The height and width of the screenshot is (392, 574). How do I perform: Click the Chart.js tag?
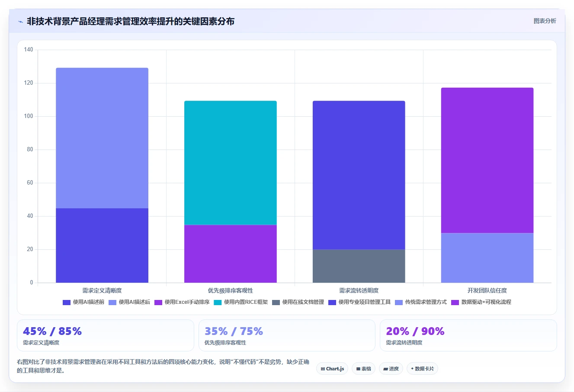[332, 369]
